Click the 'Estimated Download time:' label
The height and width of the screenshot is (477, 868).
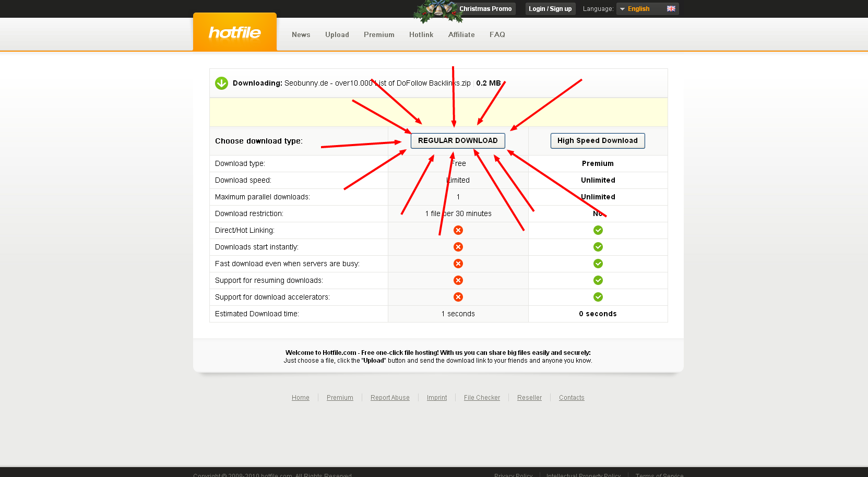pyautogui.click(x=257, y=314)
